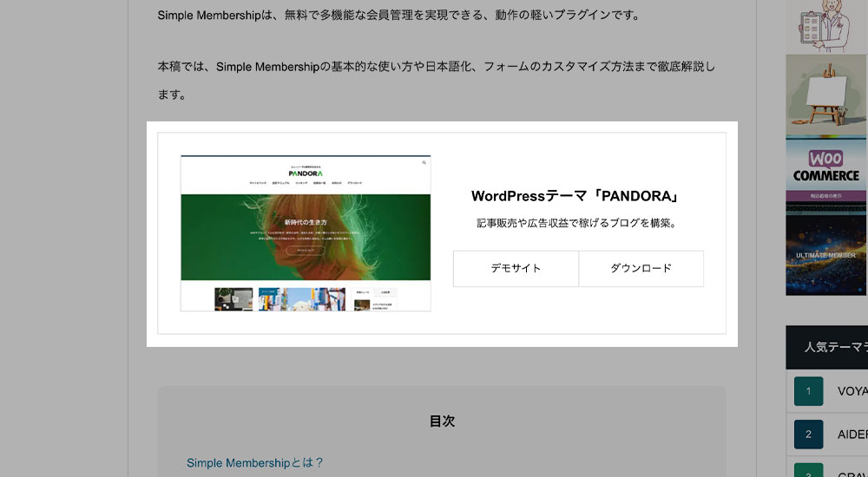Select the rank 2 AIDE theme entry

point(827,435)
